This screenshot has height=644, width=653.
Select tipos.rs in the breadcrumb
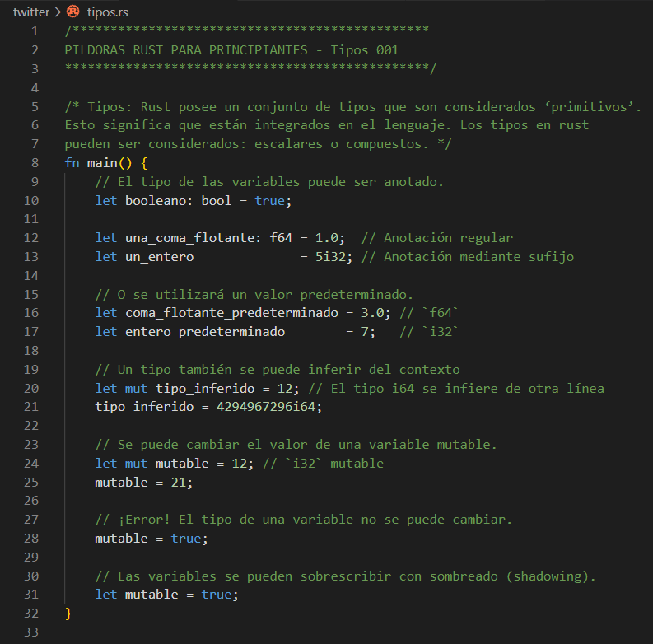(x=107, y=12)
